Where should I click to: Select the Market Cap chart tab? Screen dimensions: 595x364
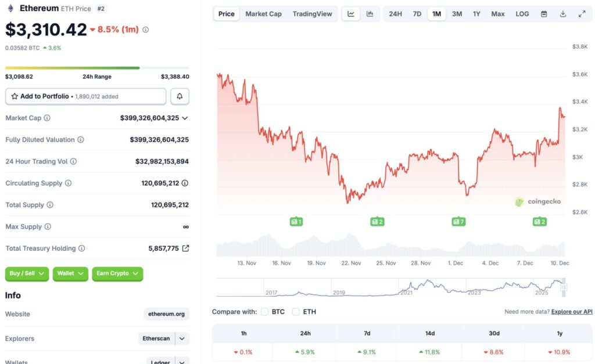[263, 13]
